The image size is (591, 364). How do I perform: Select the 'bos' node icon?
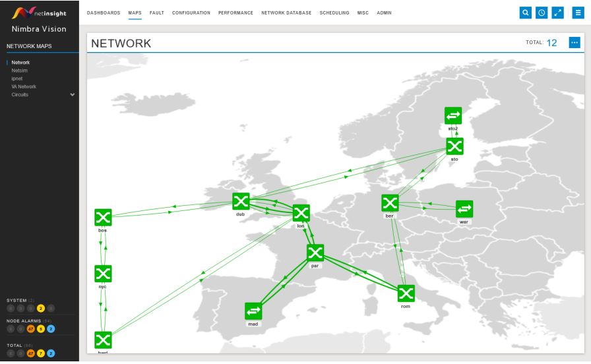point(103,217)
